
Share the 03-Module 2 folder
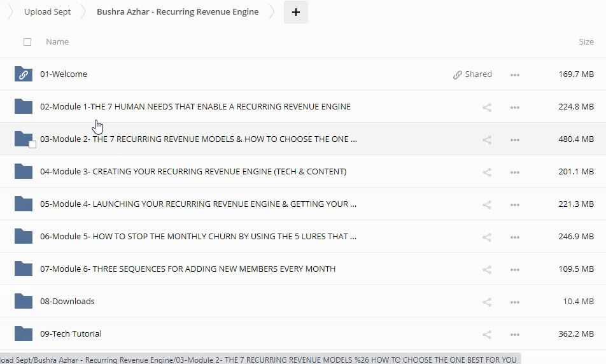pos(487,140)
